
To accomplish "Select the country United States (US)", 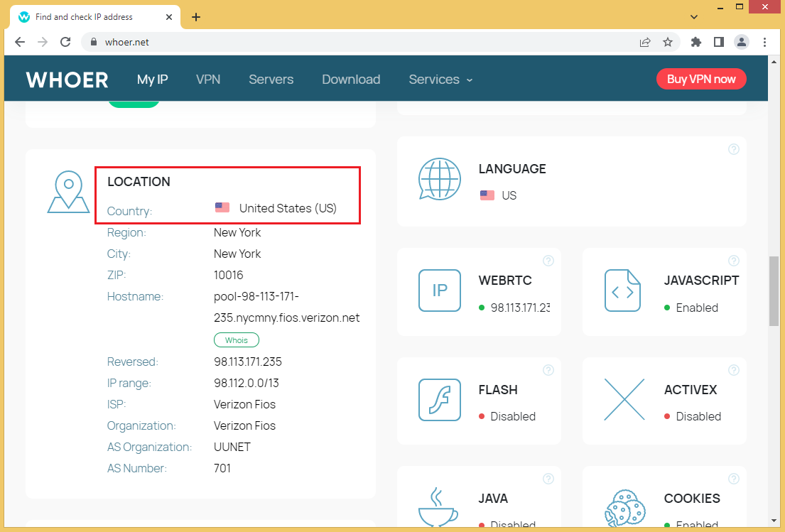I will click(288, 208).
